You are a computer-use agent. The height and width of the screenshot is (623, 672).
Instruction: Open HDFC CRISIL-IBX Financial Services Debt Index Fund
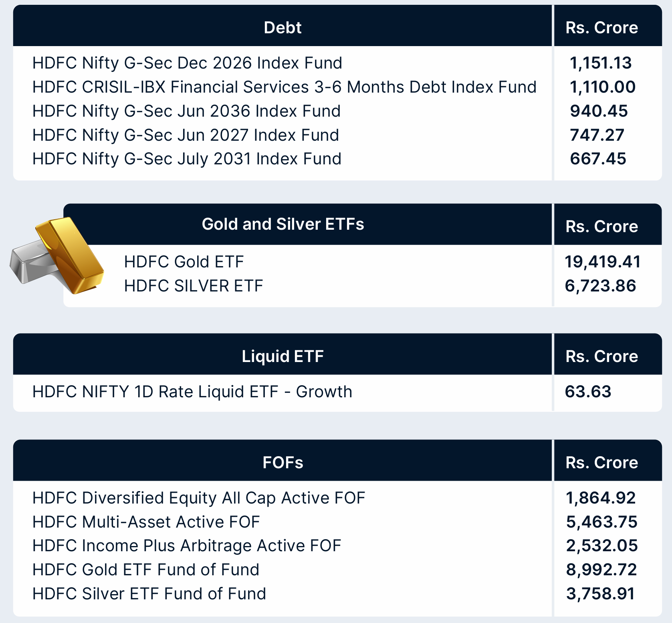coord(284,87)
